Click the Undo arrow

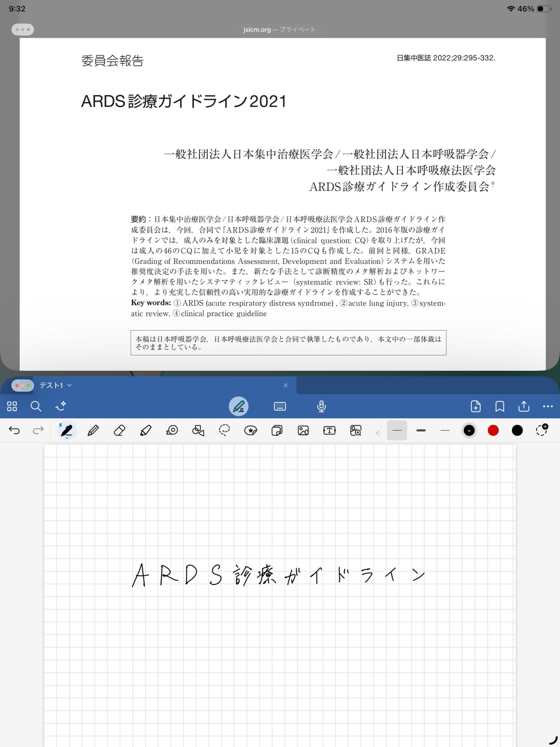click(x=14, y=430)
